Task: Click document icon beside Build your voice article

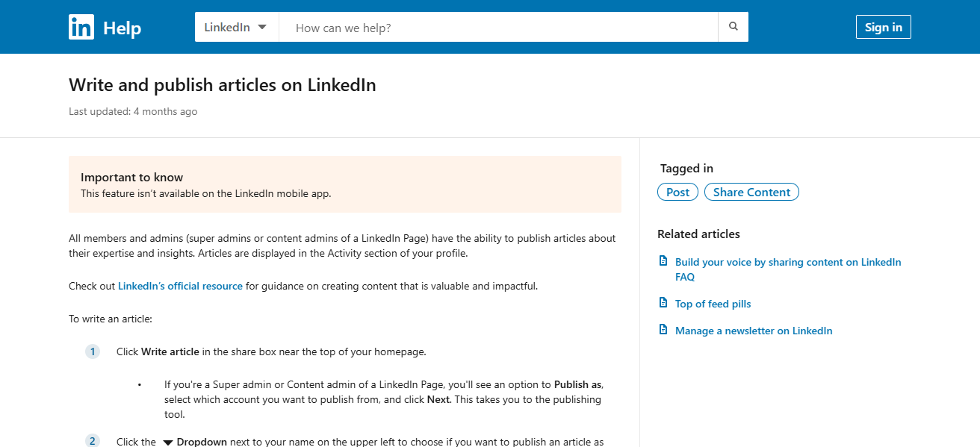Action: tap(663, 260)
